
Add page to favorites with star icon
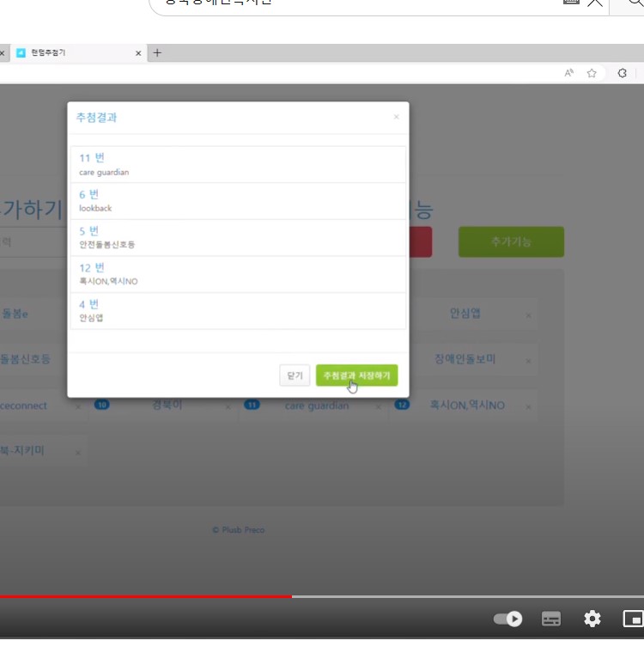tap(592, 73)
